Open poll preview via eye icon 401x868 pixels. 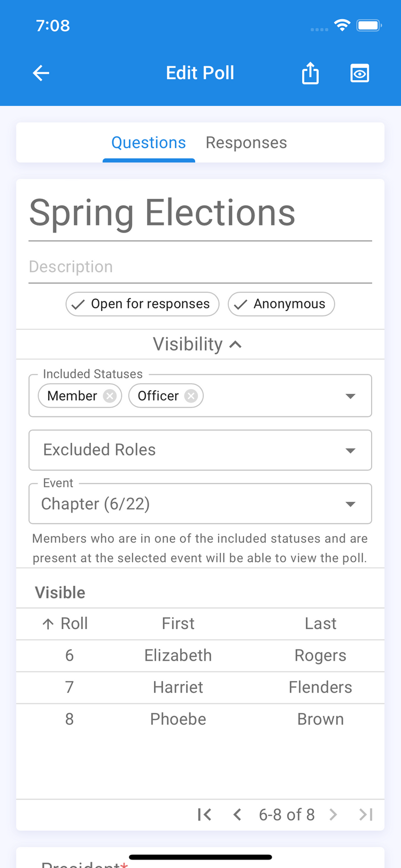(359, 73)
